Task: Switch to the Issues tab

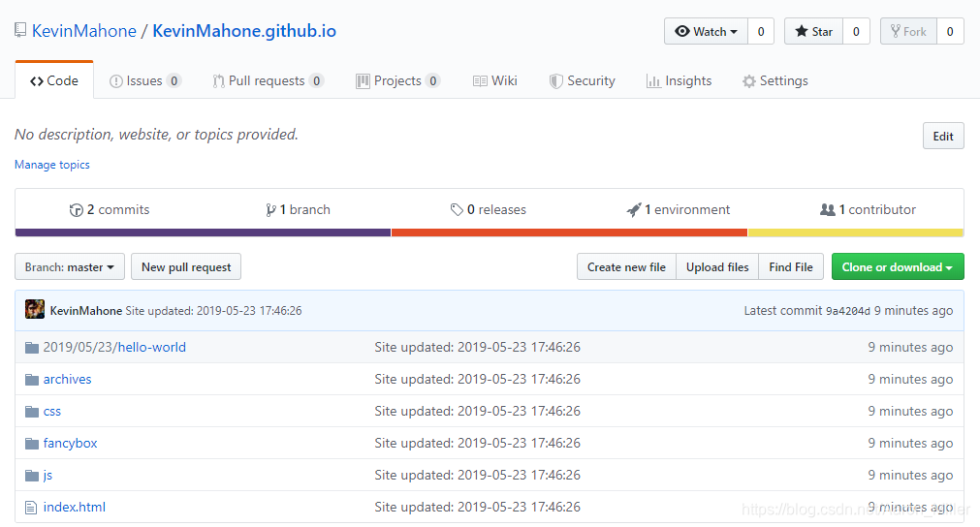Action: coord(145,80)
